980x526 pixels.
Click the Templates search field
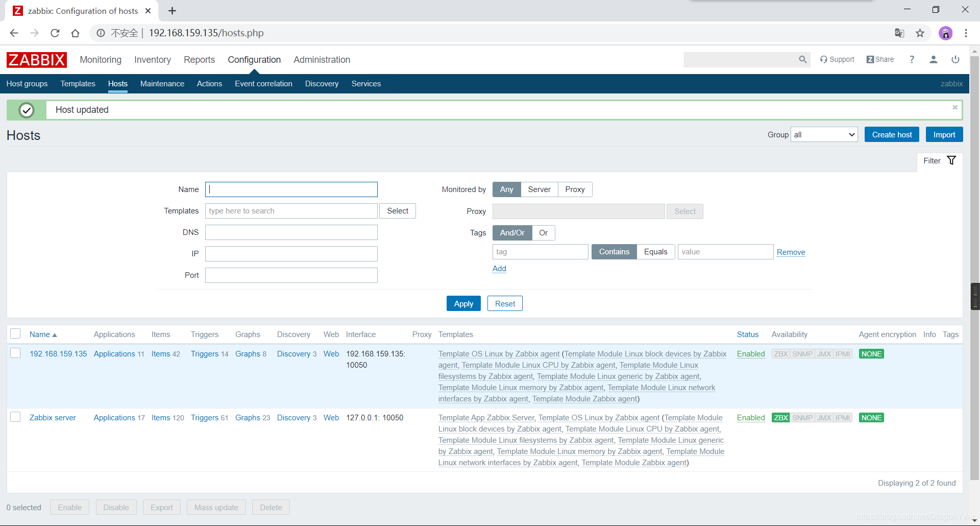click(x=291, y=211)
